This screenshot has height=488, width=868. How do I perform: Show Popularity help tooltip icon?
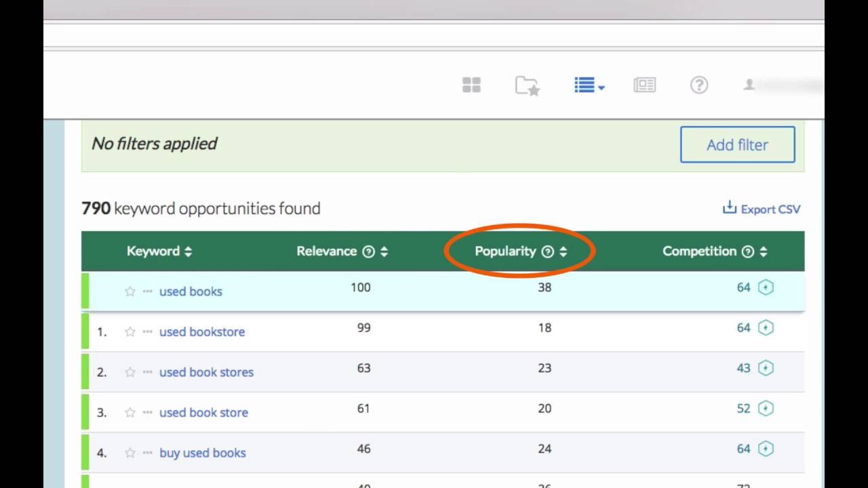point(548,251)
